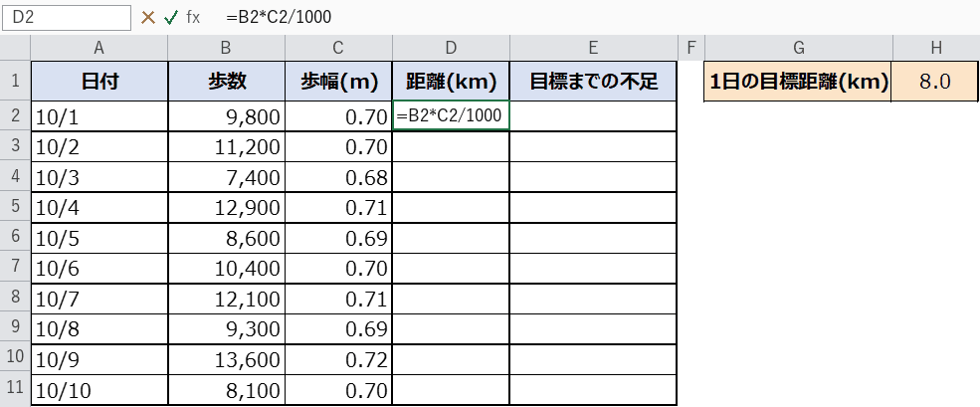
Task: Select row 4 header
Action: click(x=15, y=177)
